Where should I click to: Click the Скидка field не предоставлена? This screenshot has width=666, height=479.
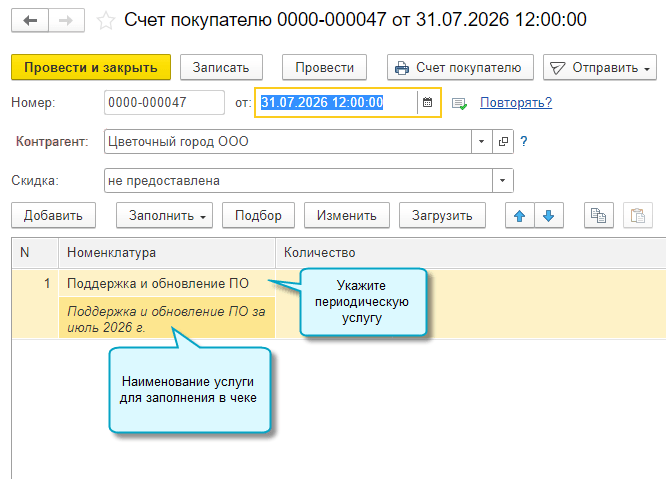298,180
